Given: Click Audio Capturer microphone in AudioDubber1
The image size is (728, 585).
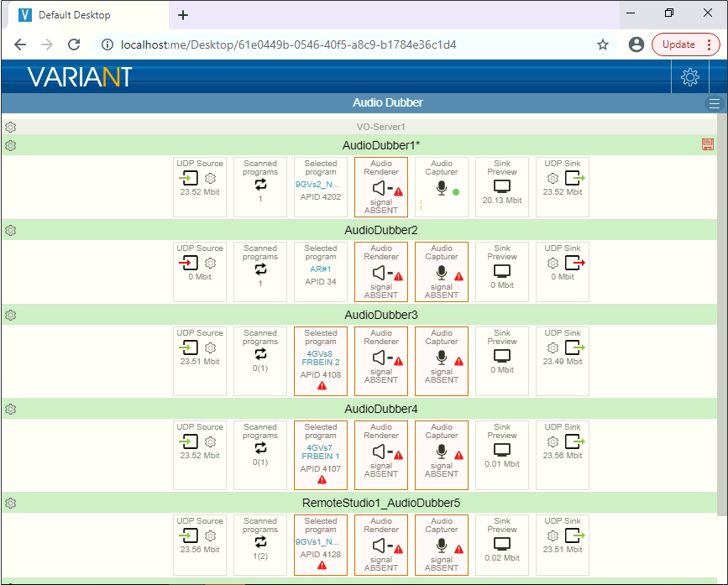Looking at the screenshot, I should [x=440, y=189].
